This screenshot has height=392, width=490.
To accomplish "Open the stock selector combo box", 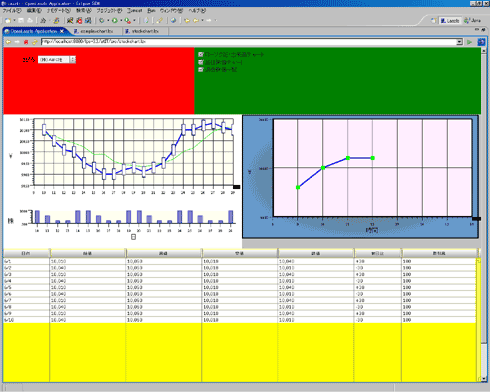I will click(57, 60).
